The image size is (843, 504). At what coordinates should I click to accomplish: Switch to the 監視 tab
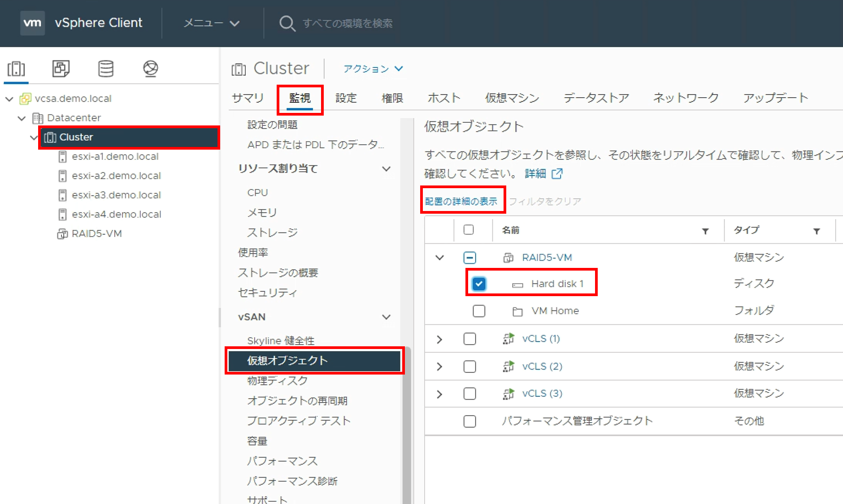(x=300, y=98)
